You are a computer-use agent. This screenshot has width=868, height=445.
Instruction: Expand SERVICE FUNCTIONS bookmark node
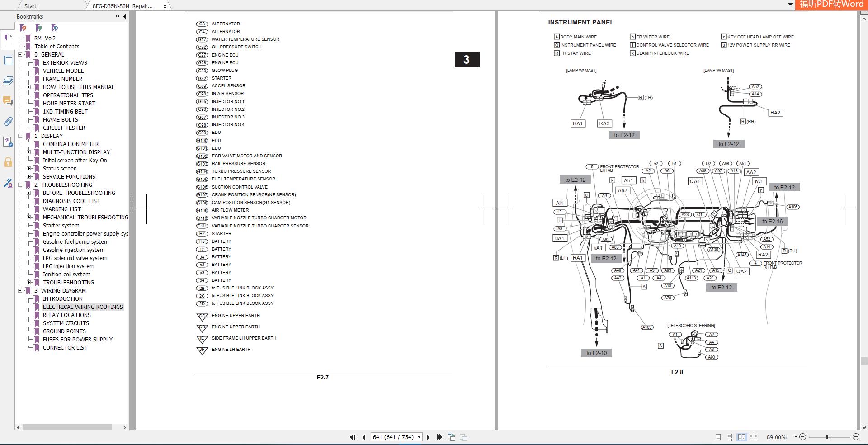click(28, 176)
